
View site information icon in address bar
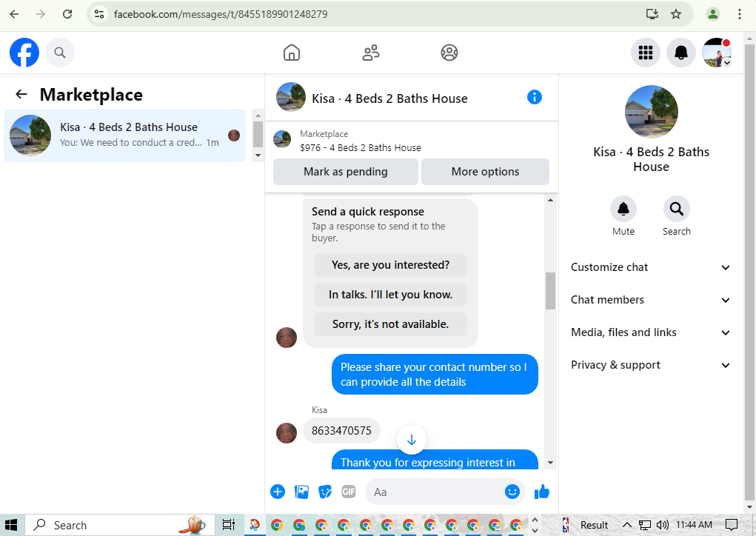[99, 14]
